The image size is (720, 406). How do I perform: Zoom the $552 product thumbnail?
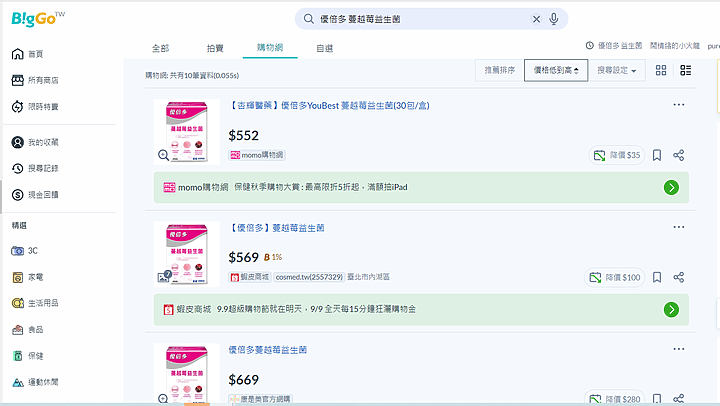pos(163,155)
